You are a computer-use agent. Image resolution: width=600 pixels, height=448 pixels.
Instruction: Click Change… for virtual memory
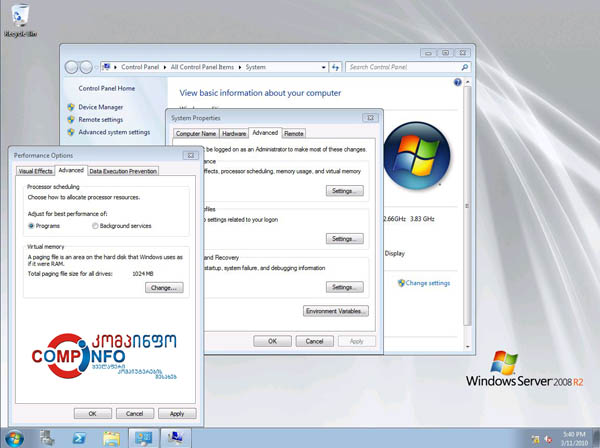(x=164, y=288)
